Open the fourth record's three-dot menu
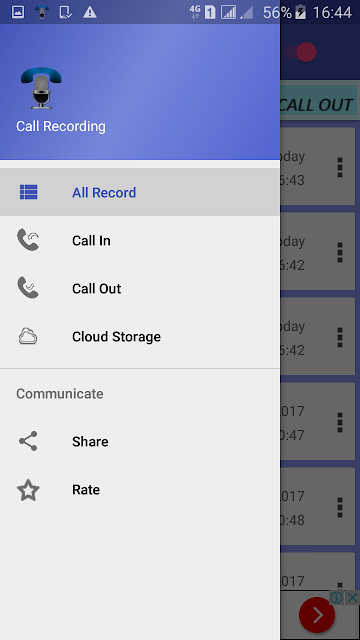The image size is (360, 640). (x=340, y=422)
